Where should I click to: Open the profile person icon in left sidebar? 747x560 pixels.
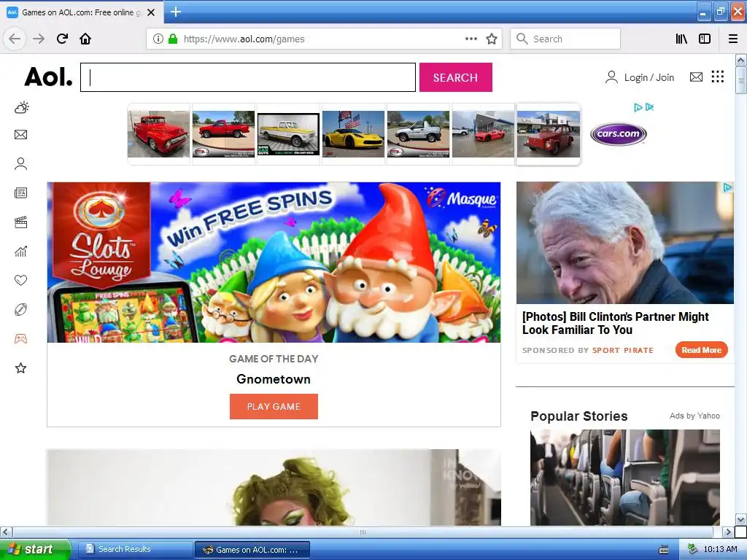tap(20, 164)
